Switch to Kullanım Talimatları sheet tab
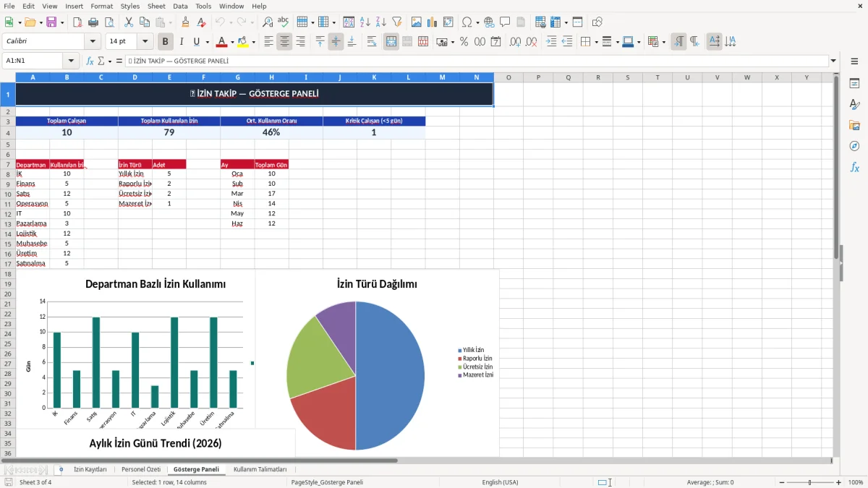868x488 pixels. 260,469
